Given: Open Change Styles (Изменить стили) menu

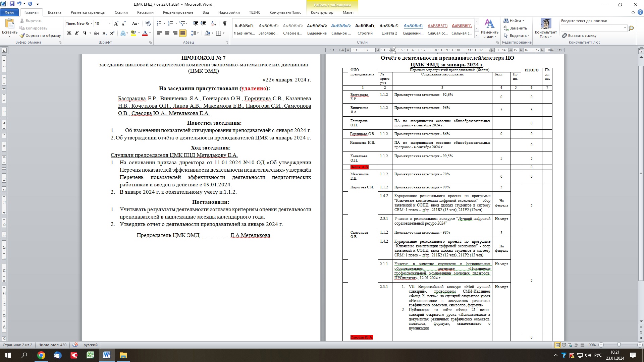Looking at the screenshot, I should (489, 29).
